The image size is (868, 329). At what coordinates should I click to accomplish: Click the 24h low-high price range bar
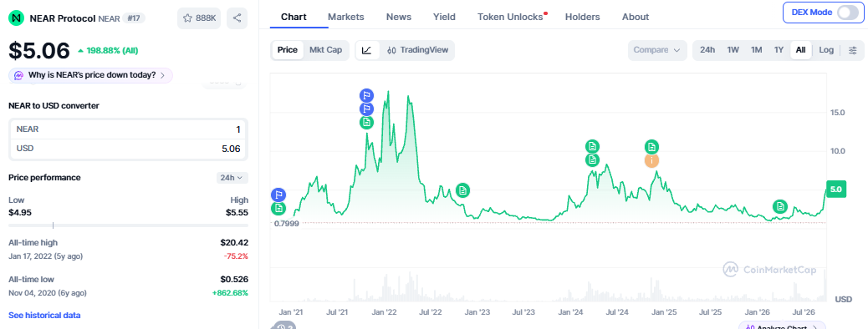[129, 225]
